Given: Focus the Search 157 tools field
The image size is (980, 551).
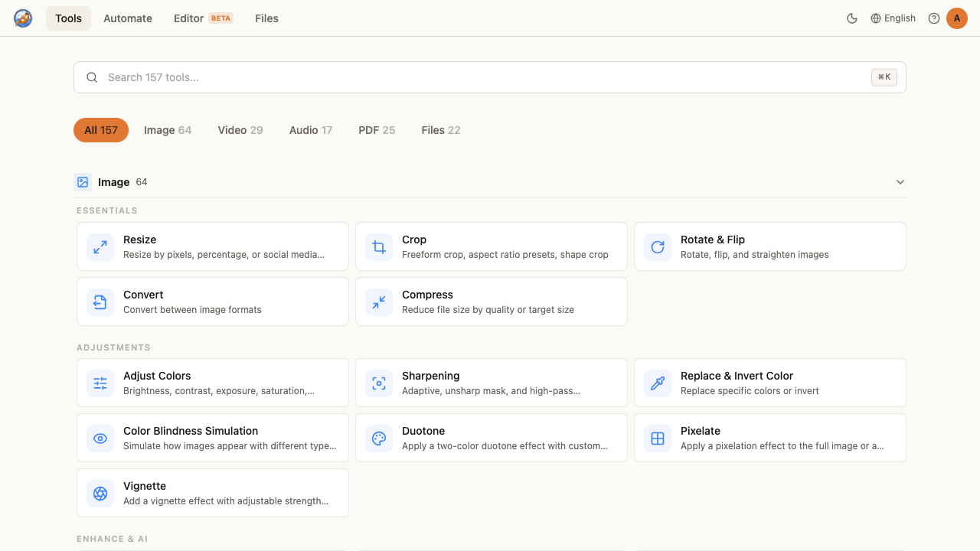Looking at the screenshot, I should pos(490,77).
